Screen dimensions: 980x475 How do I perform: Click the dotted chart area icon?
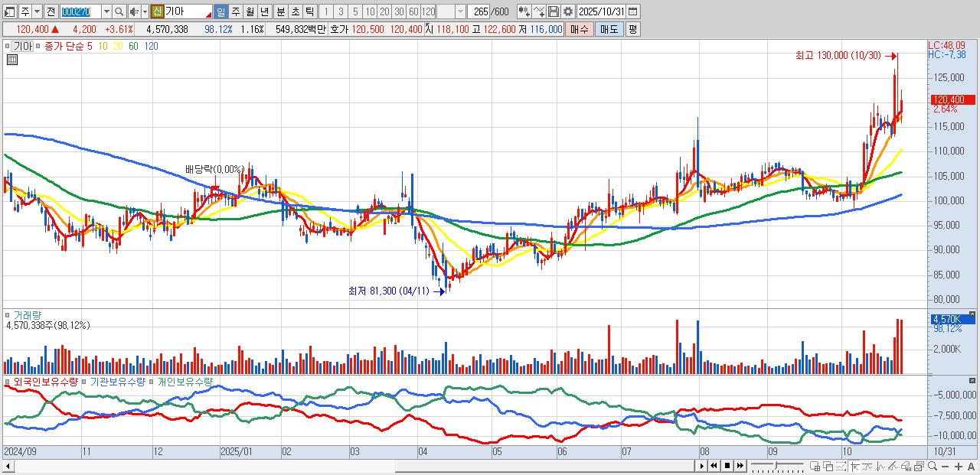(x=841, y=466)
